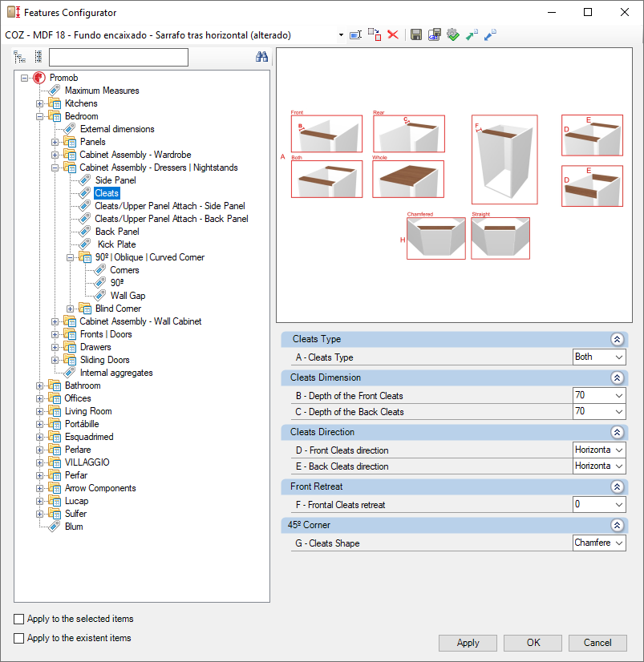Viewport: 644px width, 662px height.
Task: Select the VILLAGGIO tree folder
Action: pos(87,462)
